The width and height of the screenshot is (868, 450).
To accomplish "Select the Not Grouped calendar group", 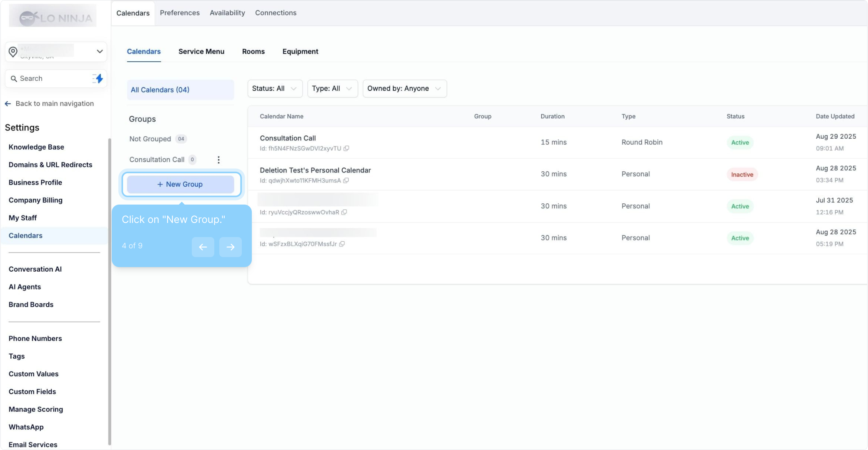I will pyautogui.click(x=150, y=139).
